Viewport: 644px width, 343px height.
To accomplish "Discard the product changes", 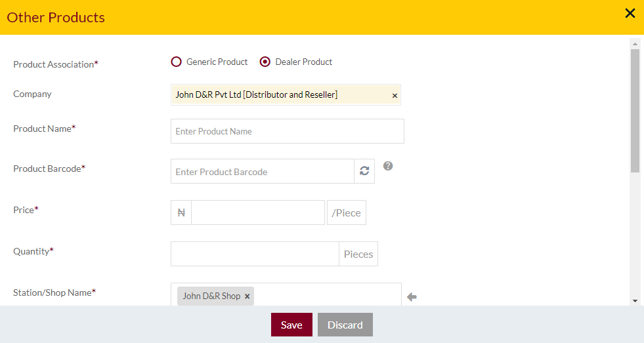I will [x=345, y=325].
